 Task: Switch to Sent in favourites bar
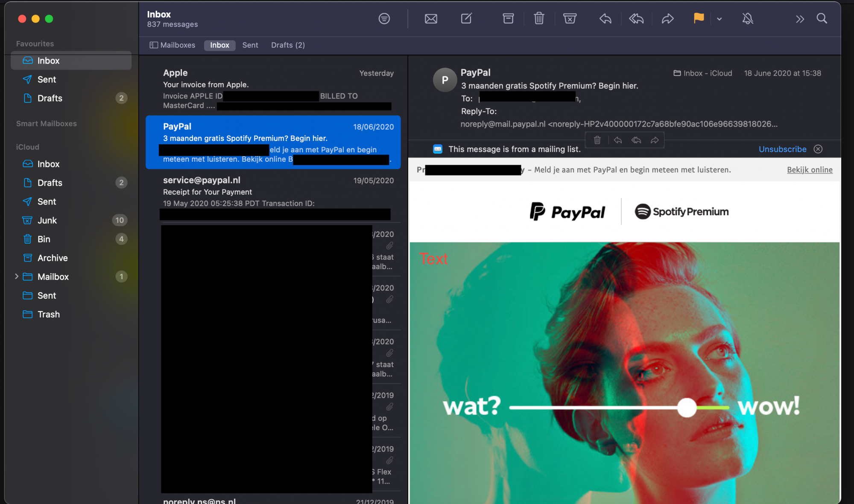click(x=250, y=45)
